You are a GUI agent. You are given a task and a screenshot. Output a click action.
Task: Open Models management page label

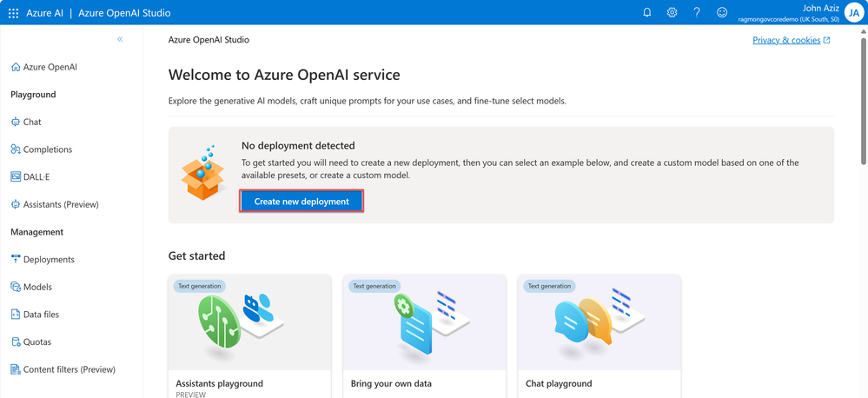[x=37, y=287]
